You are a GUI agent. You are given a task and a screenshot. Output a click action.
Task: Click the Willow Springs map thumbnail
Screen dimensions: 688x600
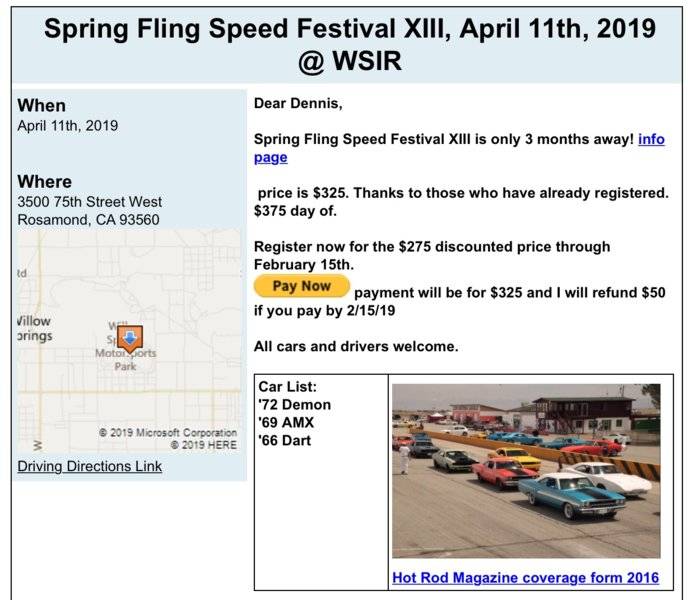coord(129,340)
